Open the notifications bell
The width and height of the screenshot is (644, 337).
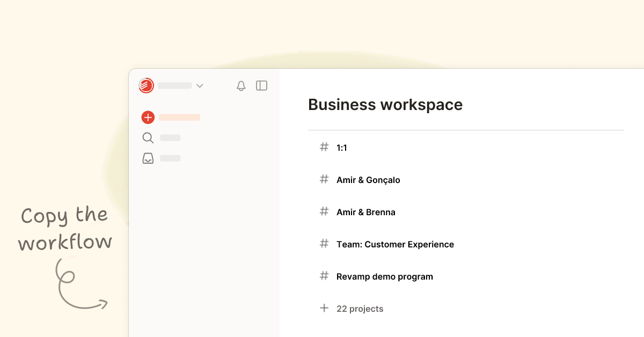241,85
